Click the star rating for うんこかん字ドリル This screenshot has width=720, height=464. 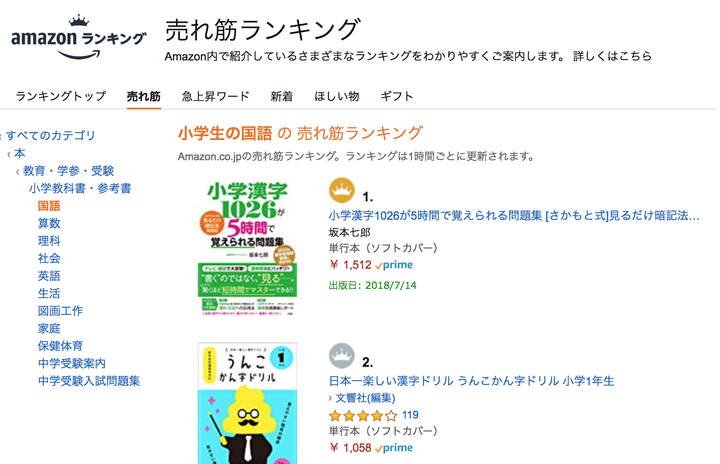[x=363, y=415]
